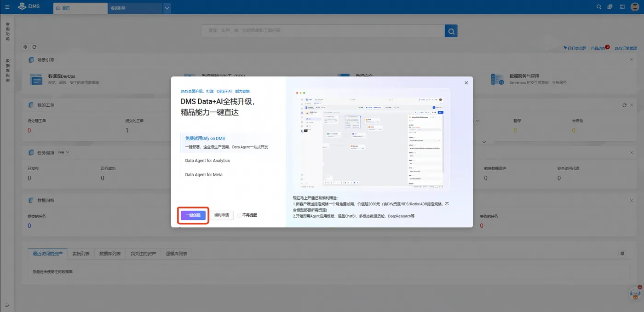Open the 数据库DevOps card title

coord(62,76)
